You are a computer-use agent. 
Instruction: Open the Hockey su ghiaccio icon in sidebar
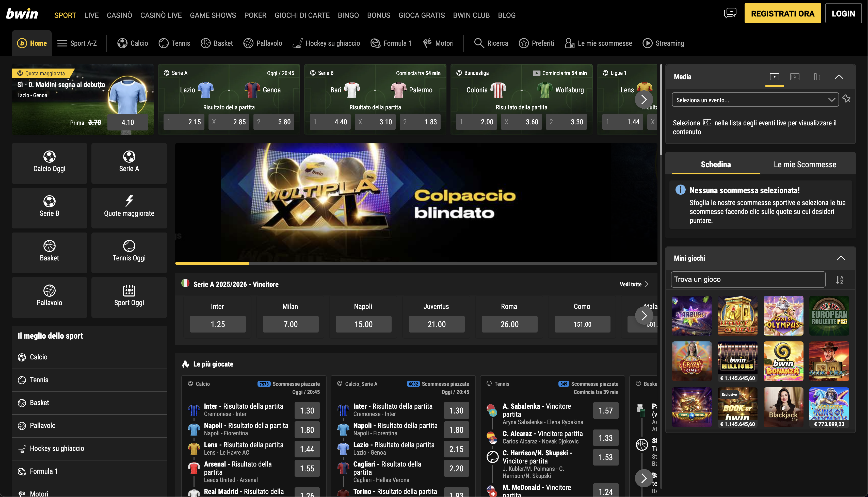pos(22,448)
